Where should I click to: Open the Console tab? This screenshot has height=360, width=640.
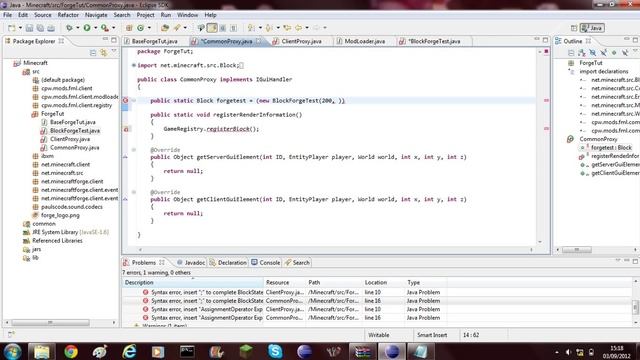tap(265, 262)
